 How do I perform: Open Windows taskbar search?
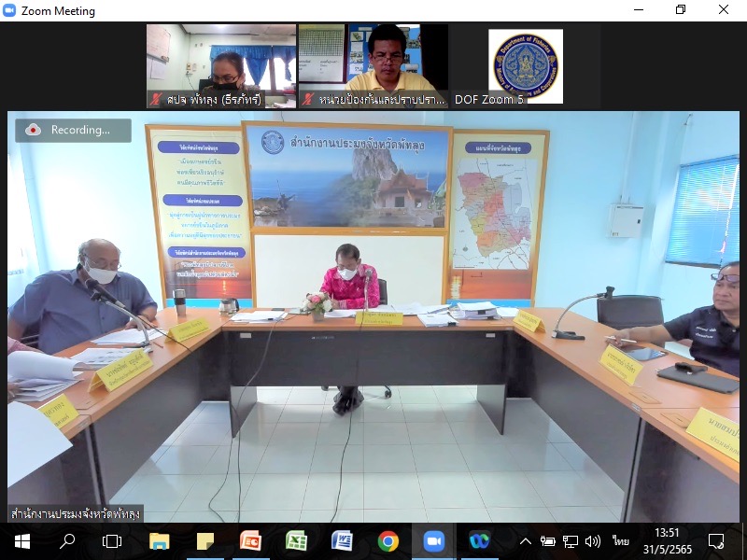[x=67, y=540]
